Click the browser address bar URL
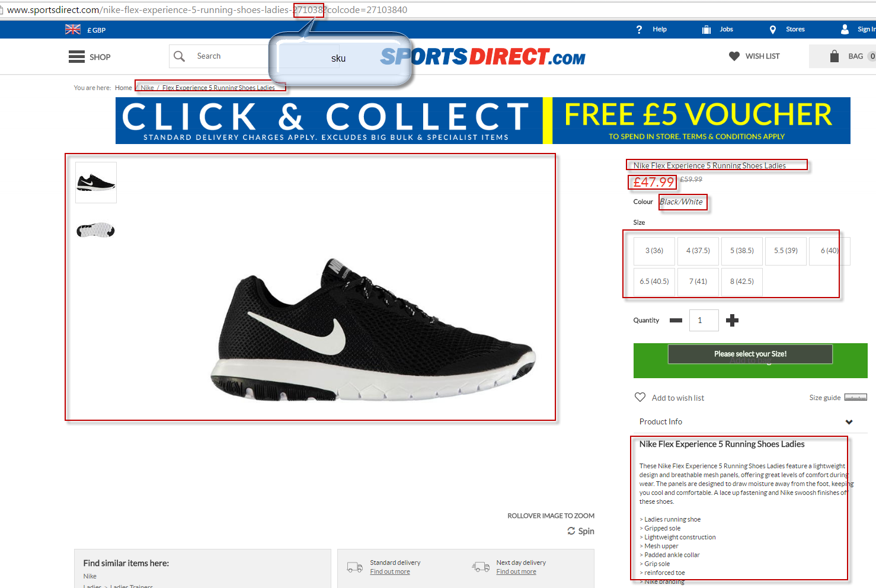 [207, 10]
